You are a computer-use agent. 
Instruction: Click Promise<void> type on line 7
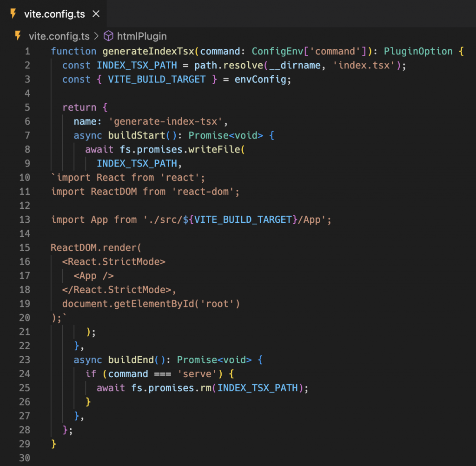click(225, 135)
